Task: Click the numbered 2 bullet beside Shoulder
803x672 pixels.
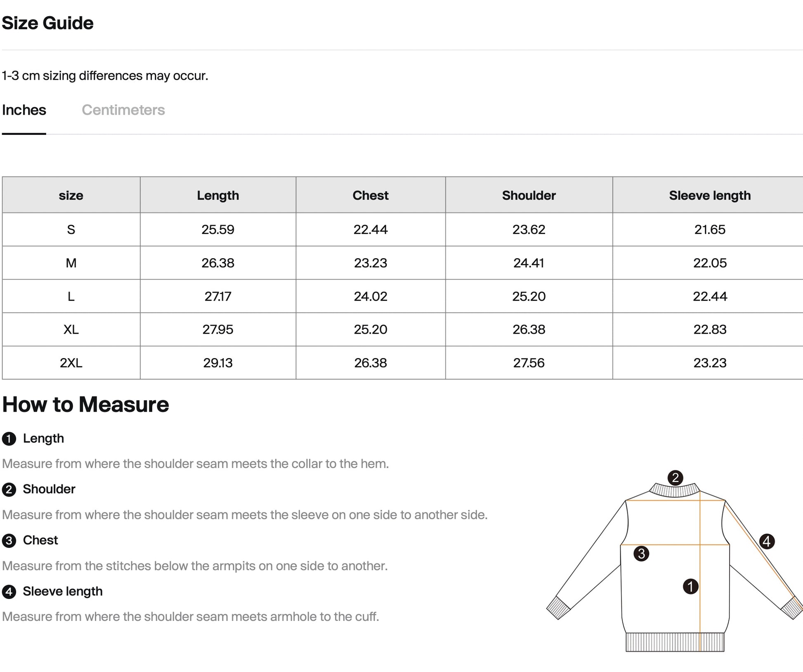Action: click(x=9, y=490)
